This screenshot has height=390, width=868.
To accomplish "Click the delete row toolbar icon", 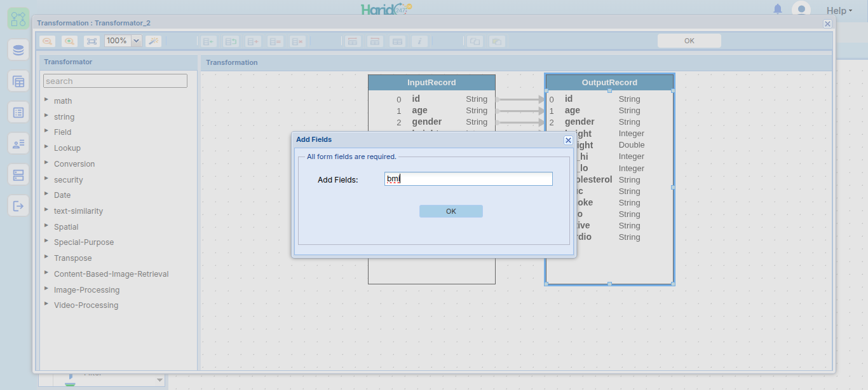I will click(x=297, y=41).
